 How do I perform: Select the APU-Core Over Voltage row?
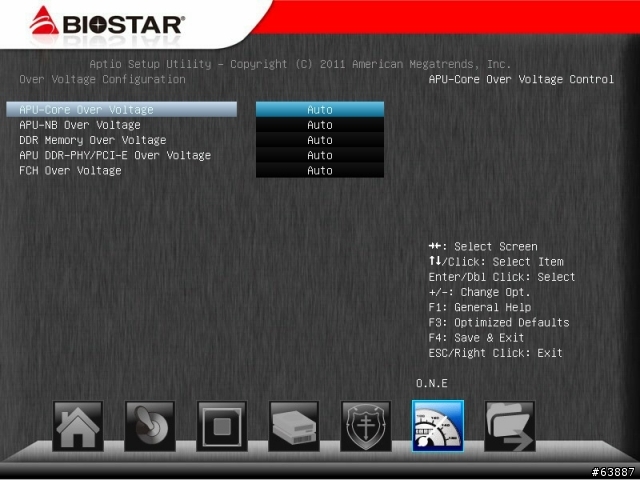[122, 109]
